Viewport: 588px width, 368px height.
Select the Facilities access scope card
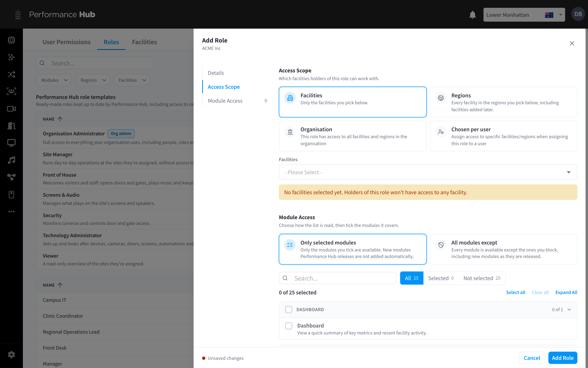point(353,102)
